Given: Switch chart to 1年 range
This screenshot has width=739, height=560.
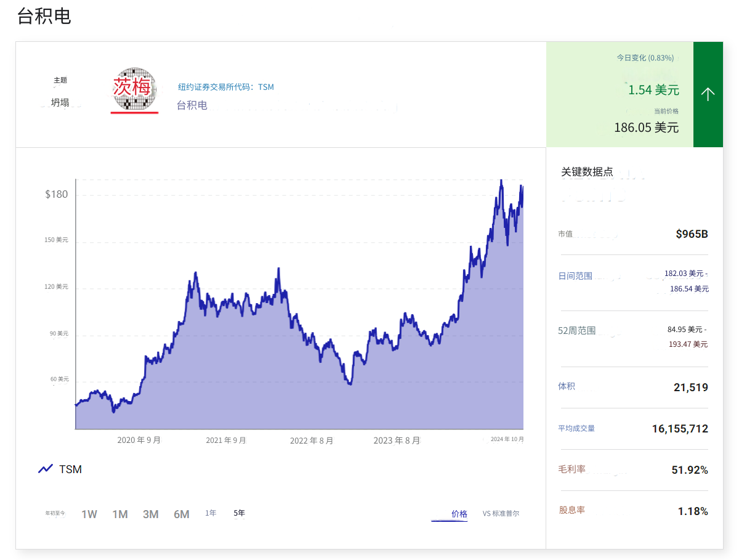Looking at the screenshot, I should coord(211,513).
